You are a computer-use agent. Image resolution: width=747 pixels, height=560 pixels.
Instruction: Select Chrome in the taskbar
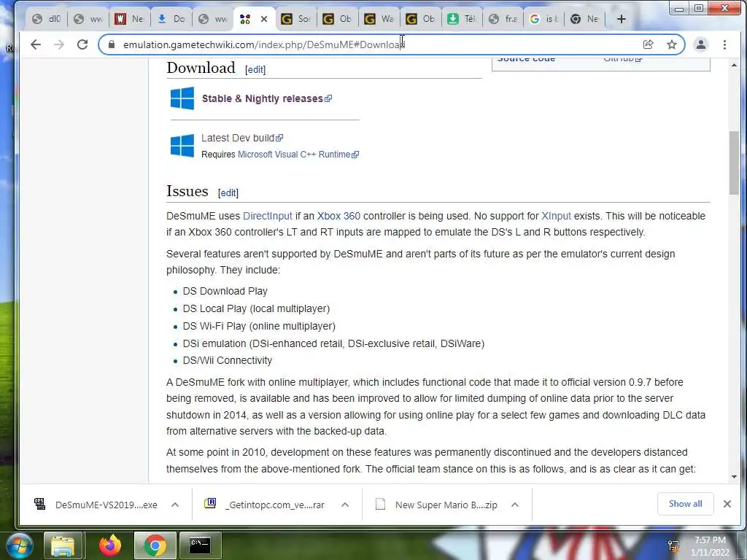click(155, 545)
